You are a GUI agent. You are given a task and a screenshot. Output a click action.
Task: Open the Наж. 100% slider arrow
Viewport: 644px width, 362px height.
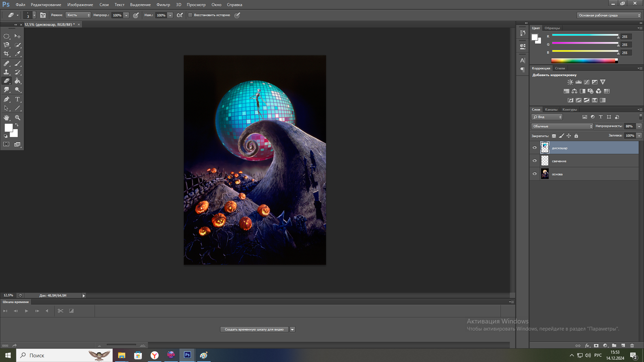[170, 15]
